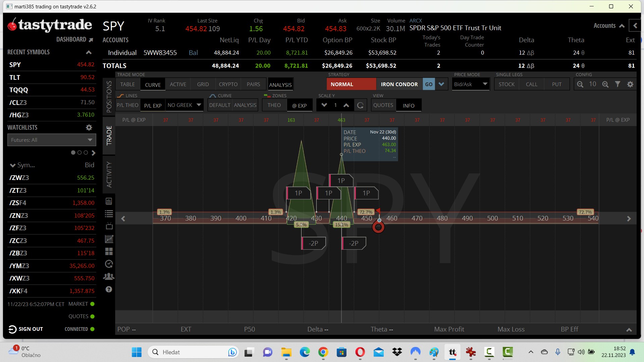Viewport: 644px width, 362px height.
Task: Open the people group icon in the sidebar
Action: point(109,277)
